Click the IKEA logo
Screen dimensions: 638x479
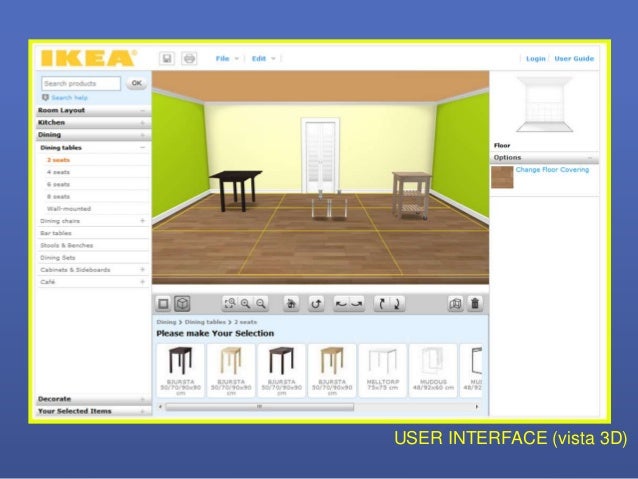(x=89, y=58)
